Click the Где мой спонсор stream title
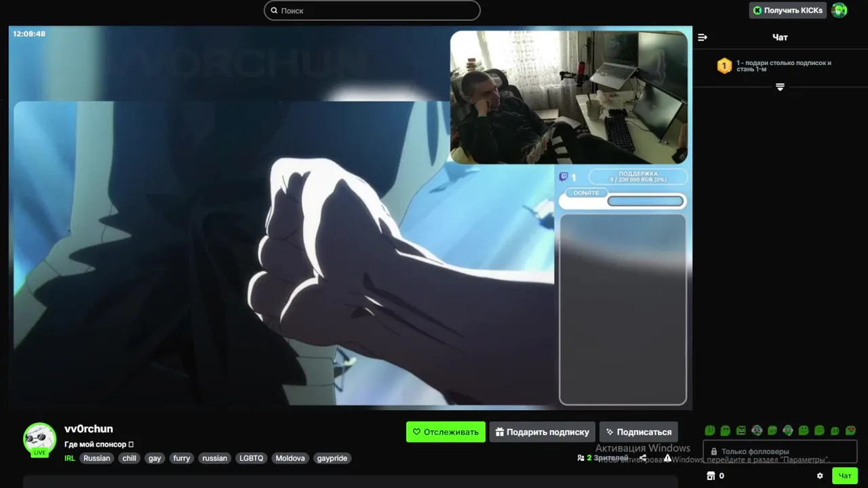This screenshot has height=488, width=868. click(x=99, y=445)
